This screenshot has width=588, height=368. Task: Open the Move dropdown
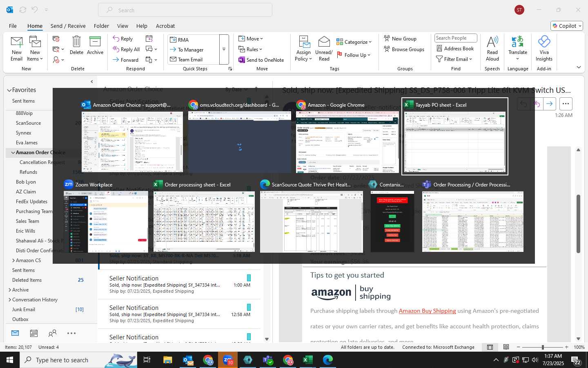[x=251, y=38]
